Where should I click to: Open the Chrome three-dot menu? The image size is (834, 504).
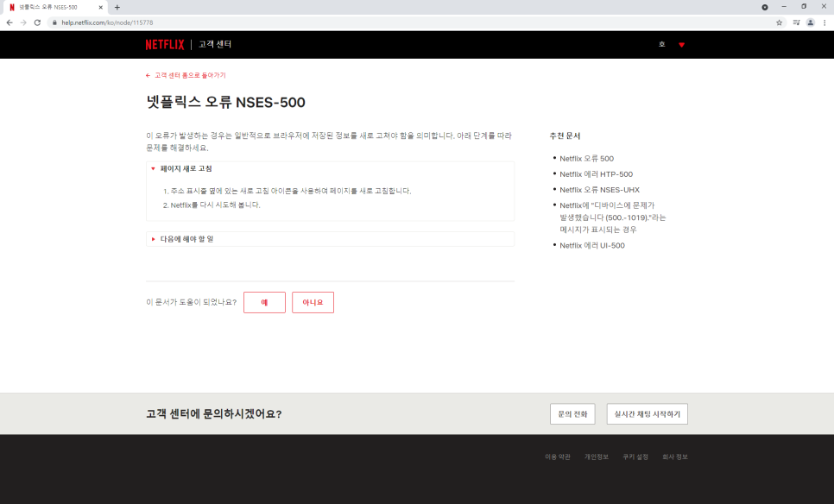coord(825,22)
